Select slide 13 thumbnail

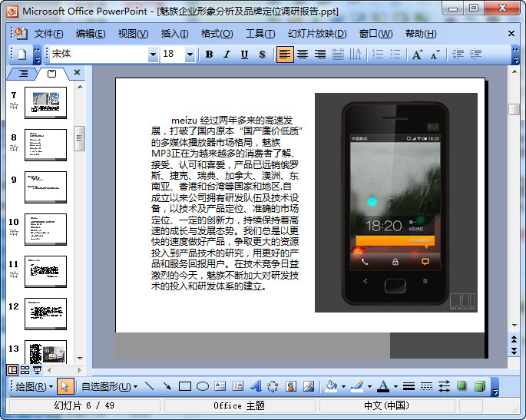coord(45,352)
